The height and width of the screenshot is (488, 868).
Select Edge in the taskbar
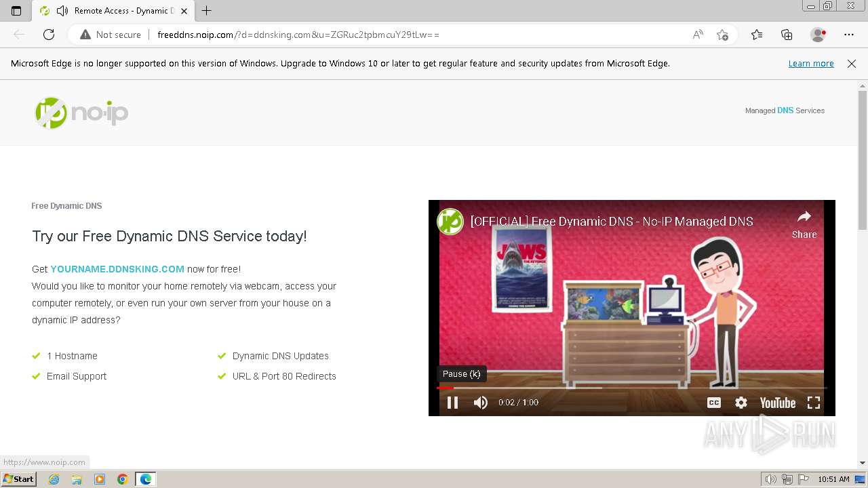pyautogui.click(x=146, y=479)
